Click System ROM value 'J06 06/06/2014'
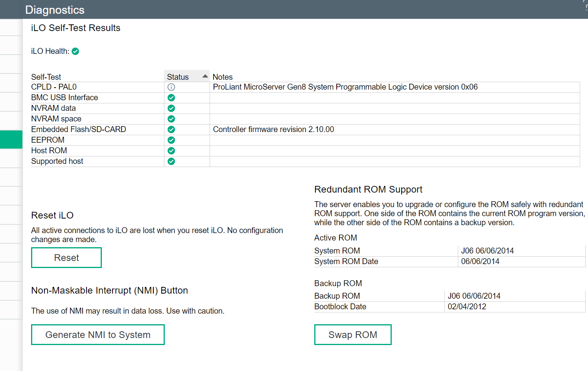This screenshot has height=371, width=588. pyautogui.click(x=487, y=251)
